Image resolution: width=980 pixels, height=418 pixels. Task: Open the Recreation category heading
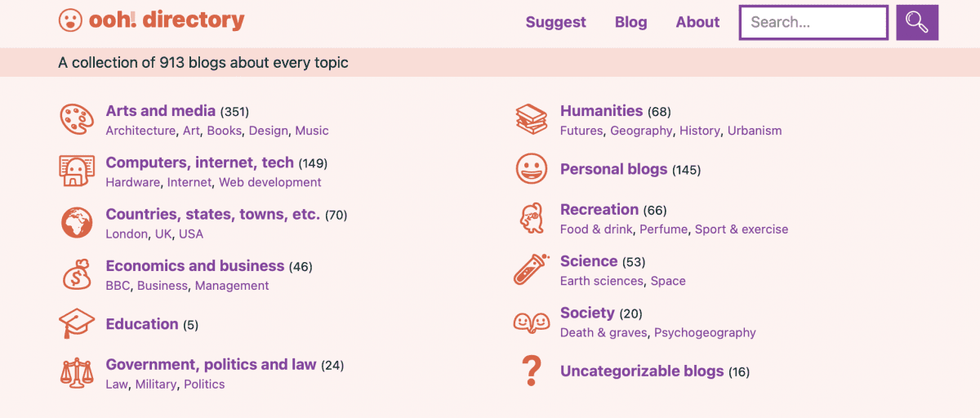click(x=599, y=209)
